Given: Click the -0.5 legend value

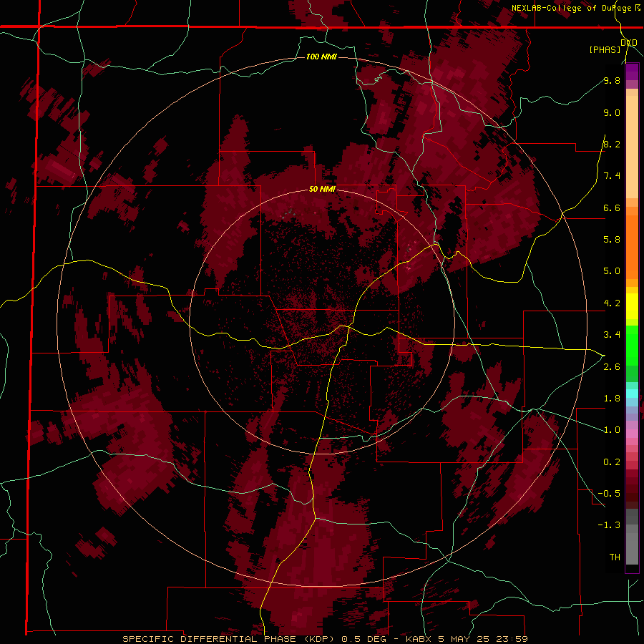Looking at the screenshot, I should coord(609,494).
